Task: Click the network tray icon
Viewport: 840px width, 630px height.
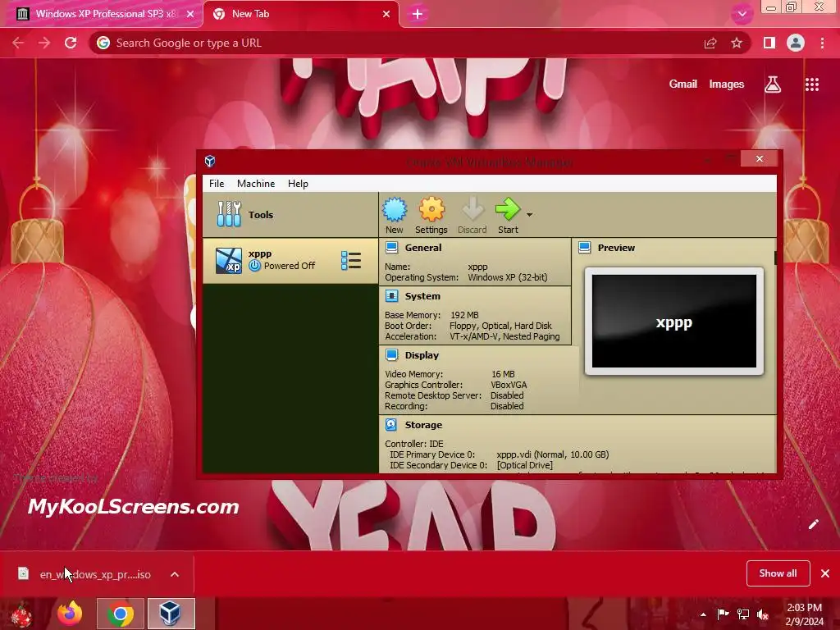Action: (x=743, y=614)
